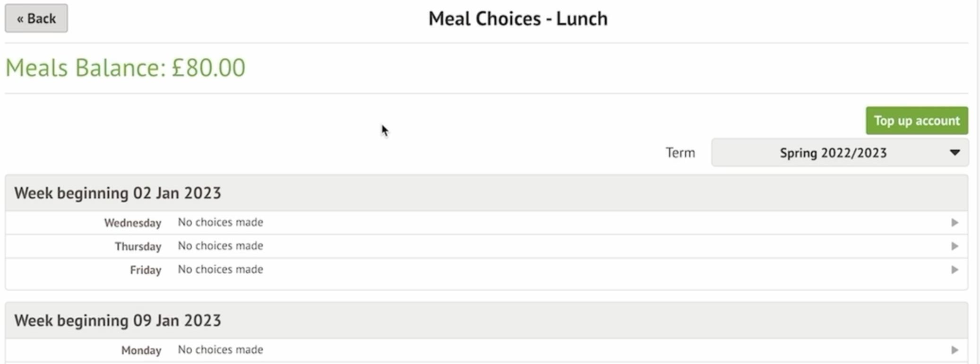Click the Back button
This screenshot has height=364, width=980.
(36, 18)
